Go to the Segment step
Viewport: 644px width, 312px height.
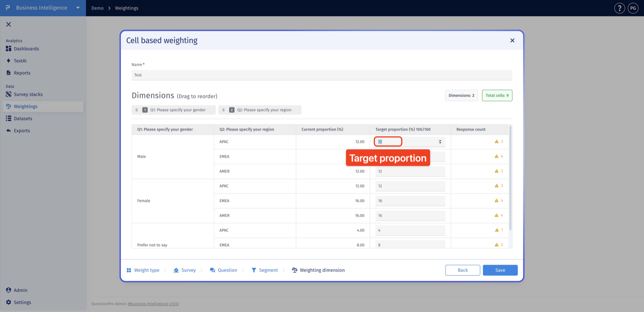pos(264,270)
